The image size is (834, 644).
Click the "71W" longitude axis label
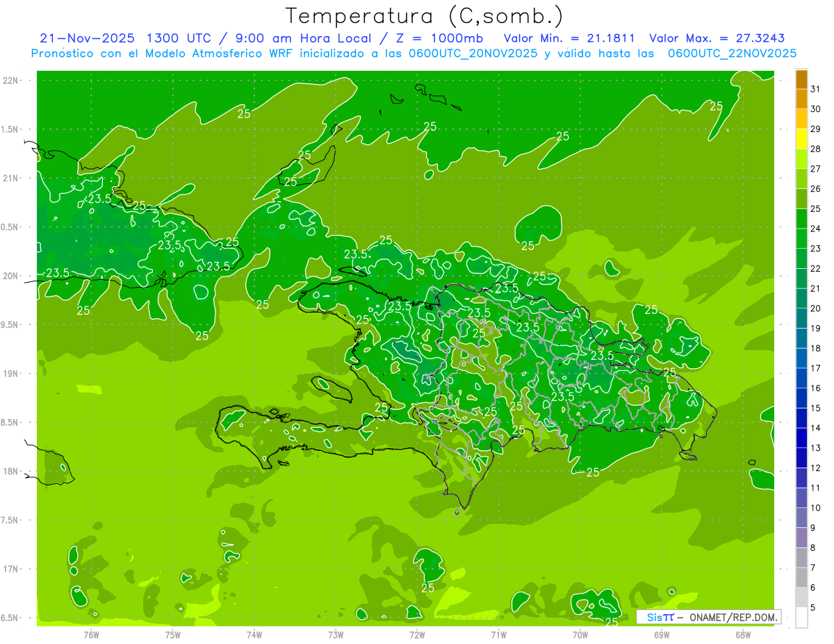pyautogui.click(x=498, y=635)
